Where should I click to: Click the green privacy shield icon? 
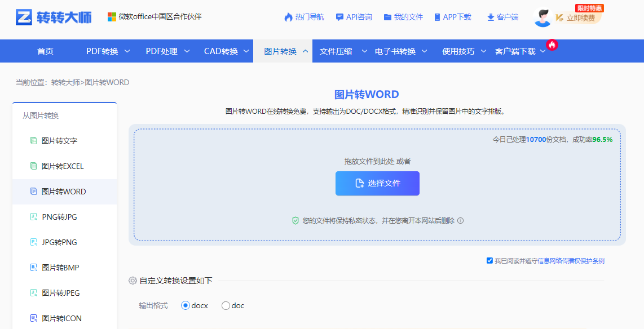pos(295,221)
